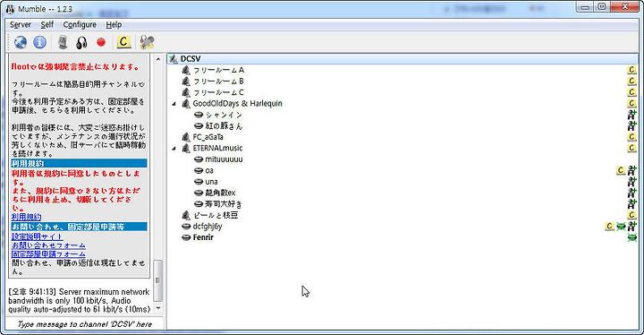
Task: Click user lips icon beside mituuuuuu
Action: [199, 159]
